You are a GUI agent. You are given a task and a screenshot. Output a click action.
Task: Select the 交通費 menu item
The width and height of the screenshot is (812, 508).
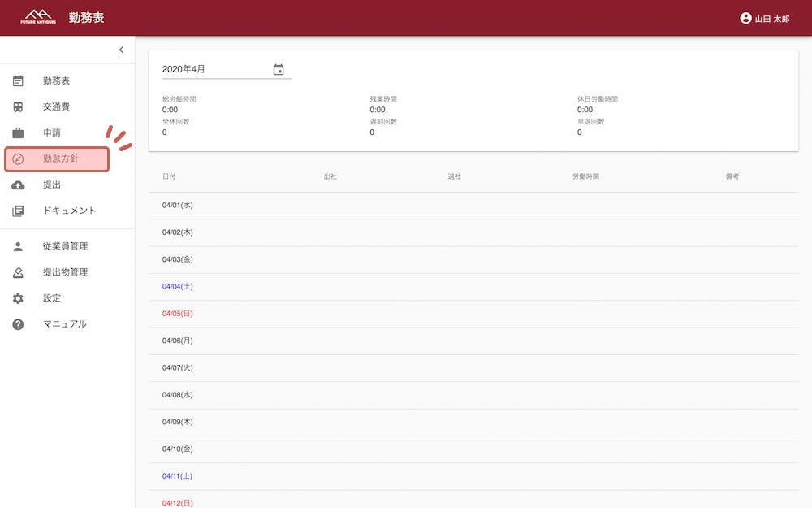click(x=57, y=107)
